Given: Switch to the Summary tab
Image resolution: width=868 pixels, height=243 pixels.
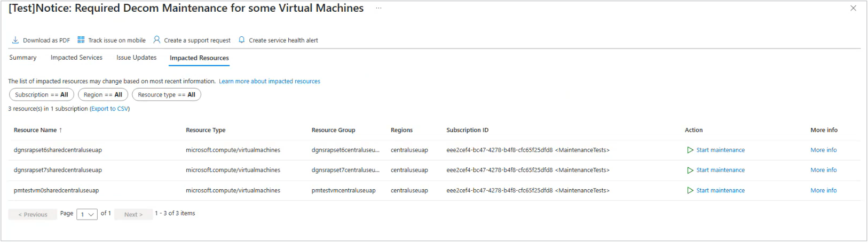Looking at the screenshot, I should tap(23, 58).
